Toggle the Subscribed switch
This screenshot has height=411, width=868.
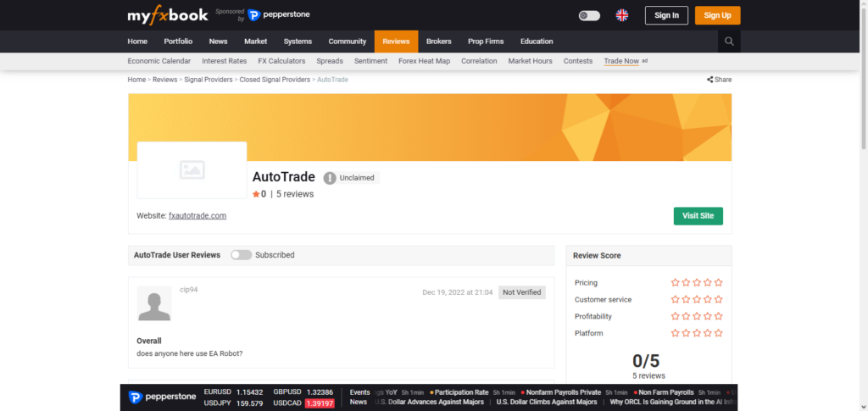coord(241,255)
